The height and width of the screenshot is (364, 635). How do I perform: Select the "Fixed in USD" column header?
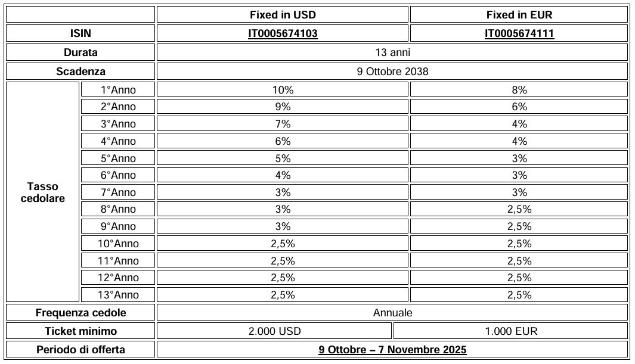283,14
